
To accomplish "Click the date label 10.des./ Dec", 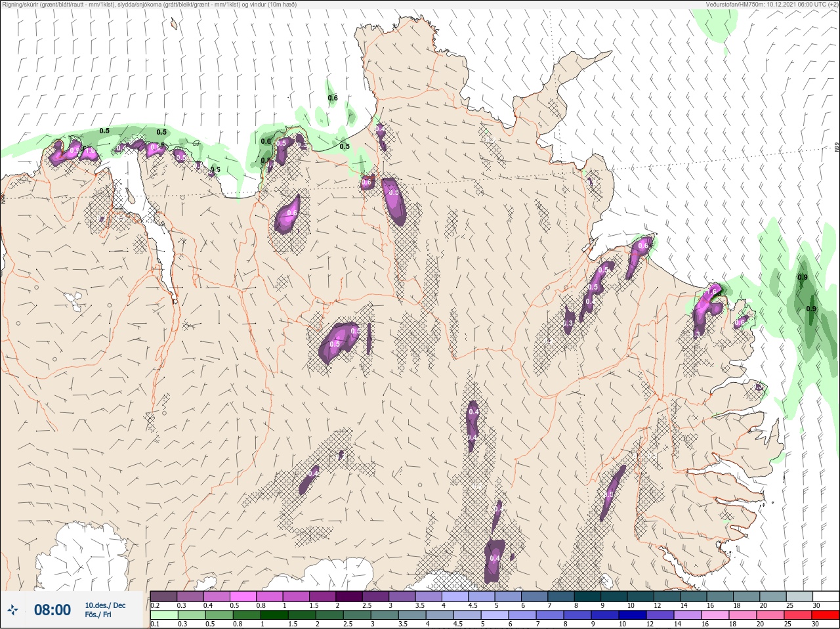I will (x=105, y=605).
